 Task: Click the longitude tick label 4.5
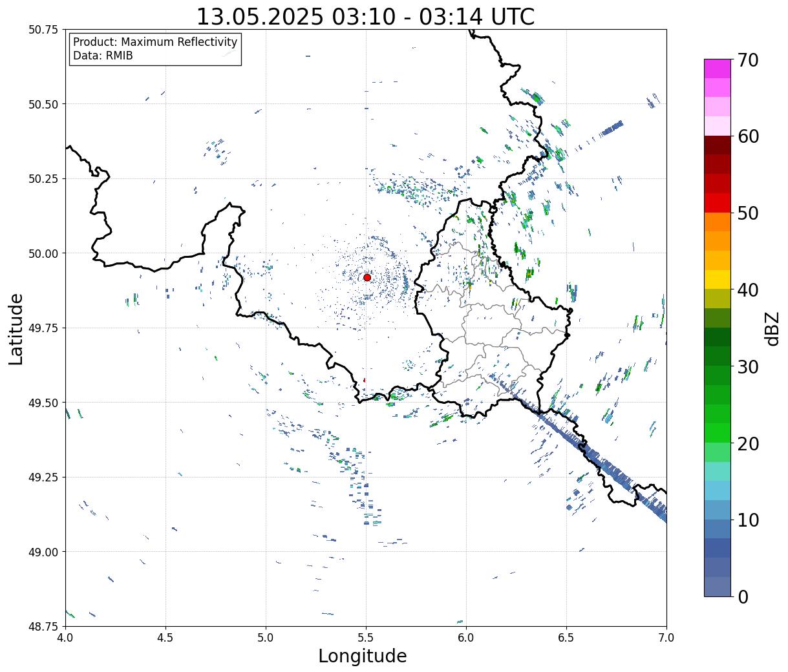(x=165, y=638)
